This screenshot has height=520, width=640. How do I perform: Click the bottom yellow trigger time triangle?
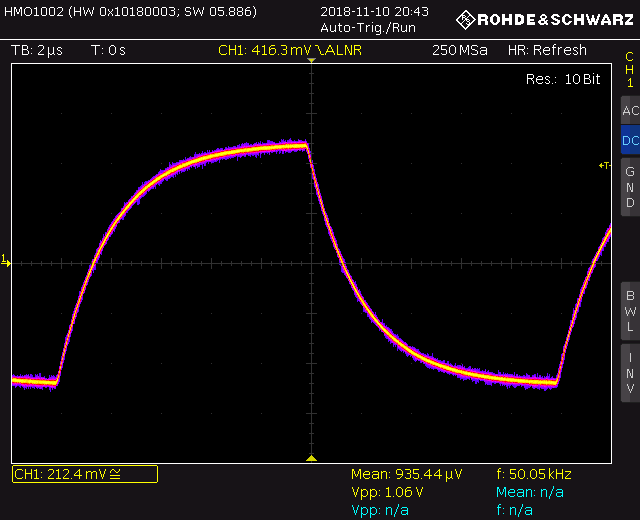point(311,458)
